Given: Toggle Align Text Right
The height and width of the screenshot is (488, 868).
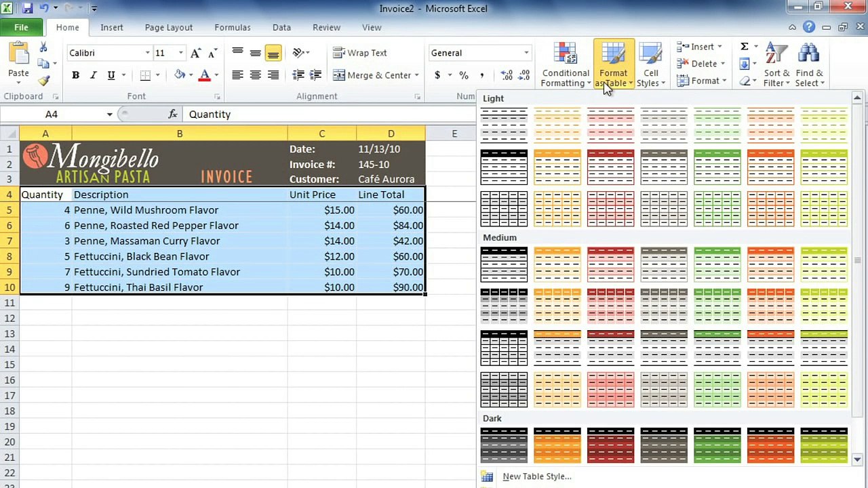Looking at the screenshot, I should point(273,75).
